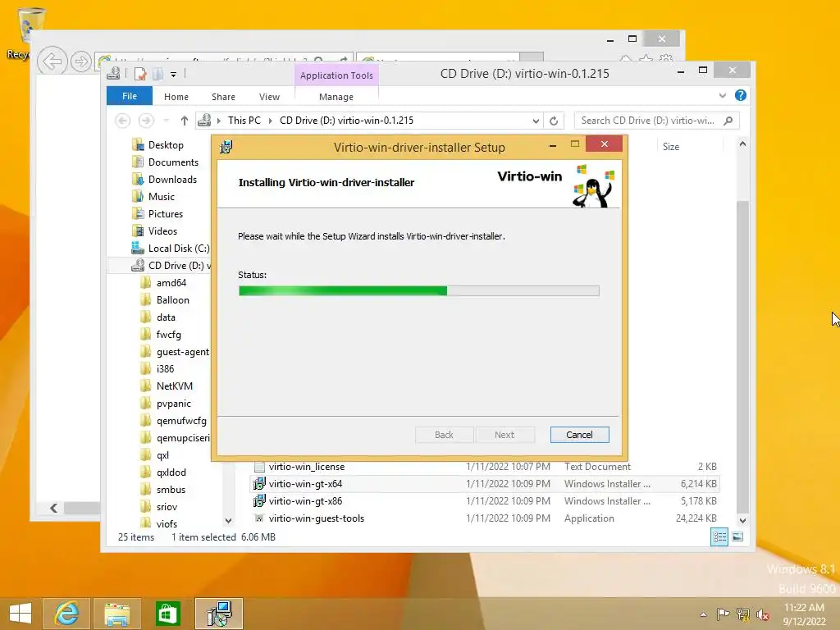840x630 pixels.
Task: Click the Properties quick access icon
Action: pyautogui.click(x=140, y=74)
